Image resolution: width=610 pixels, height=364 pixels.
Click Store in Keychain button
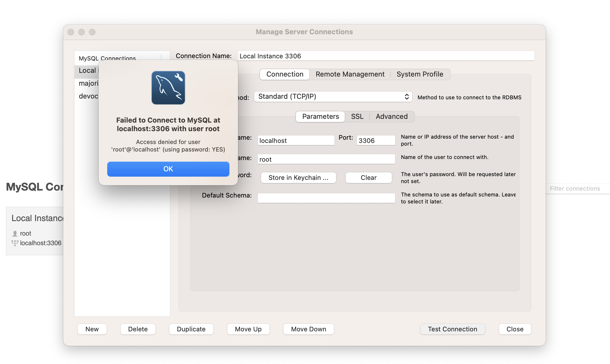pyautogui.click(x=298, y=178)
